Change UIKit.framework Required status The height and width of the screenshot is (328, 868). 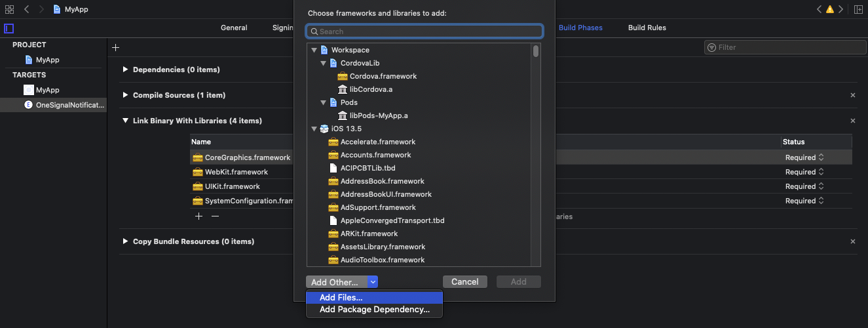(804, 186)
